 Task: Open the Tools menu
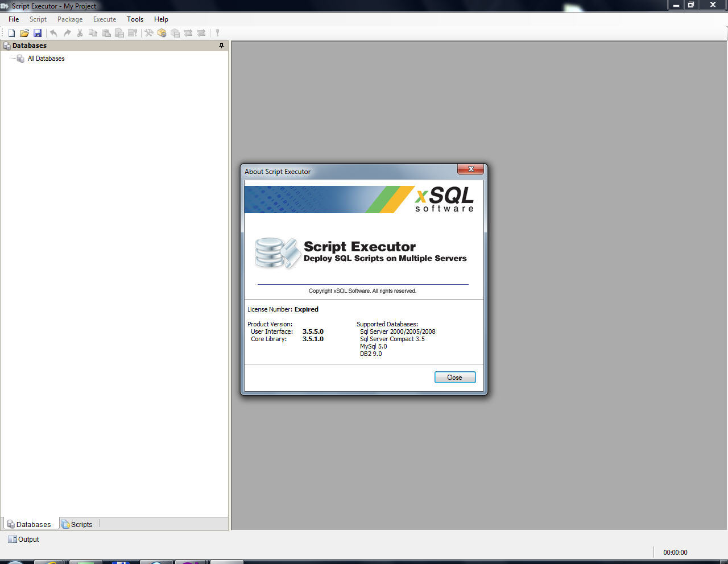point(135,19)
